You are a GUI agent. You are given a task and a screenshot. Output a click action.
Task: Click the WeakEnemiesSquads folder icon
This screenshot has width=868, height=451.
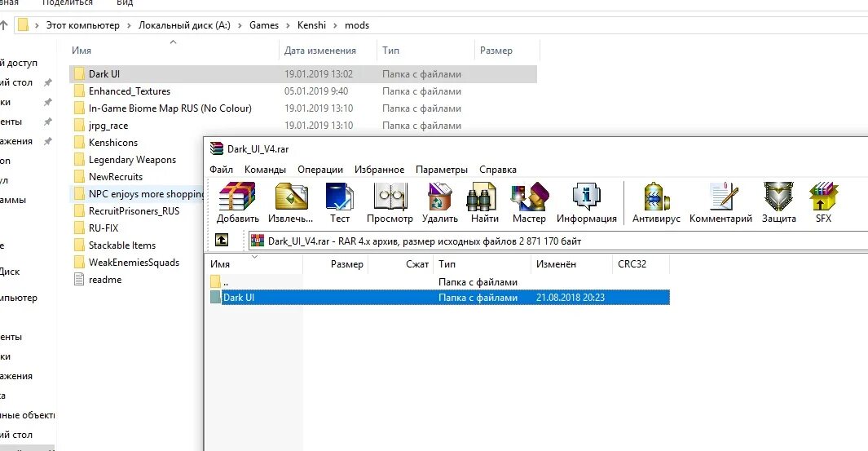(79, 262)
